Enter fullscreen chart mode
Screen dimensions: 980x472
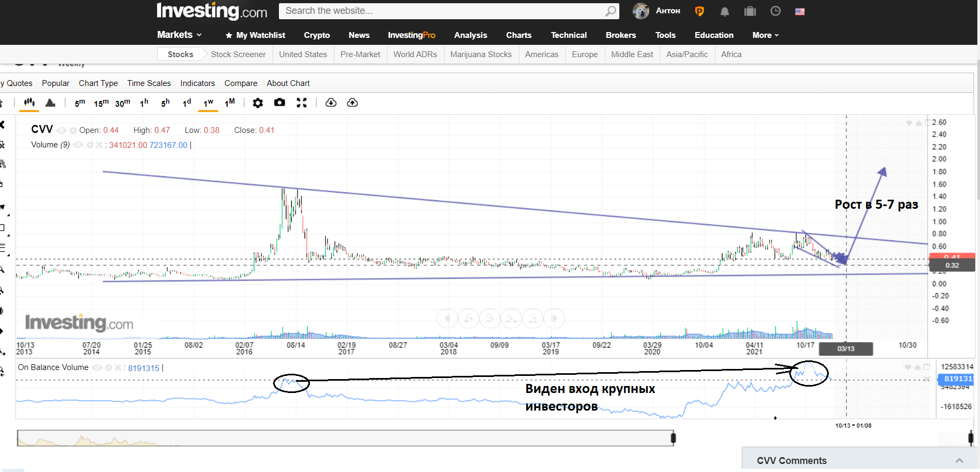tap(301, 103)
